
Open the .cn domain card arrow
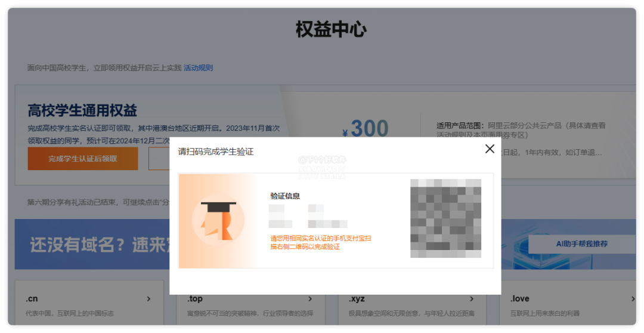coord(148,299)
